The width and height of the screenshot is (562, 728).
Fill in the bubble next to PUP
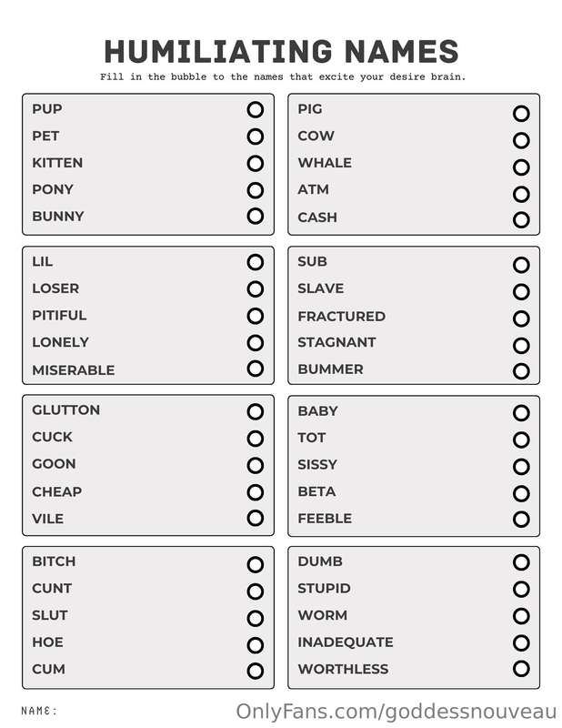tap(256, 110)
